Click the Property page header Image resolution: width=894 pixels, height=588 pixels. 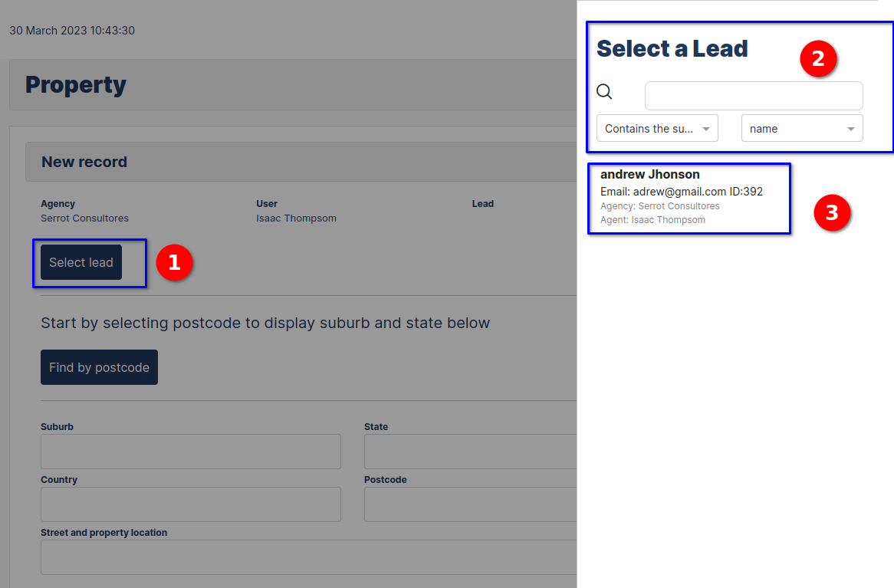(76, 84)
